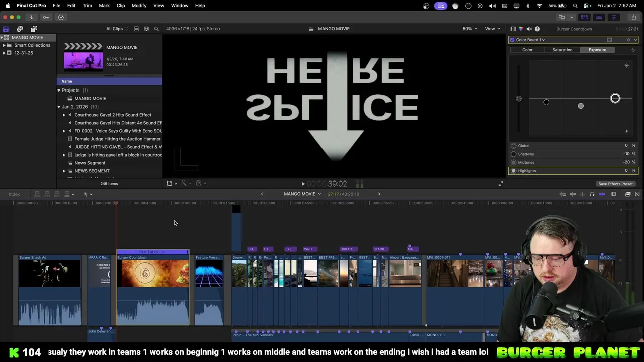Click the browser search magnifier icon

156,29
